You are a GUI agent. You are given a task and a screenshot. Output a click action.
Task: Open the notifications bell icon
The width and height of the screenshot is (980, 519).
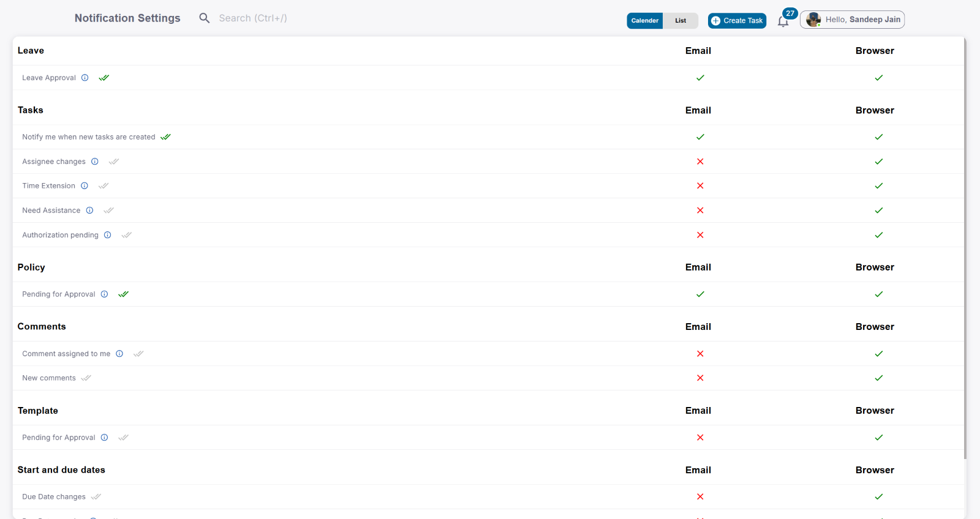pos(783,22)
